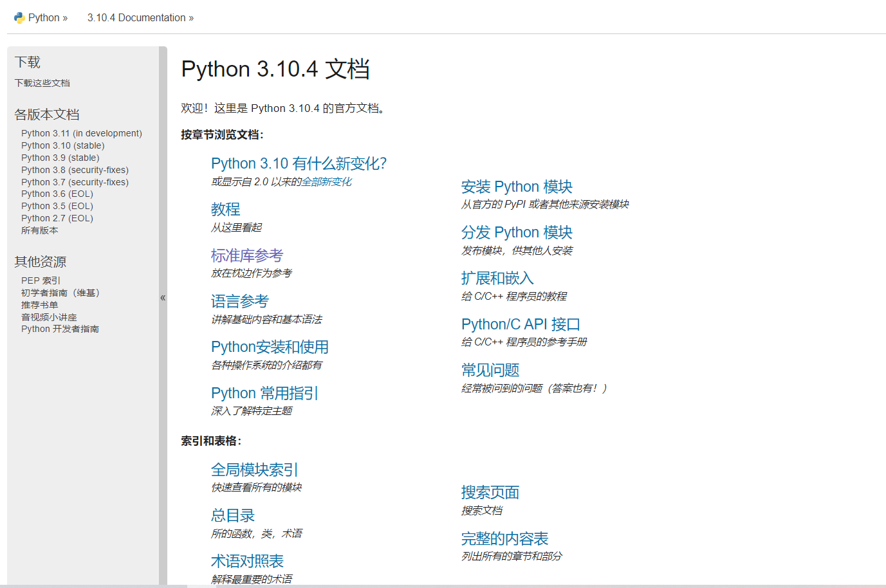Open 常见问题 FAQ link
The image size is (886, 588).
tap(490, 370)
